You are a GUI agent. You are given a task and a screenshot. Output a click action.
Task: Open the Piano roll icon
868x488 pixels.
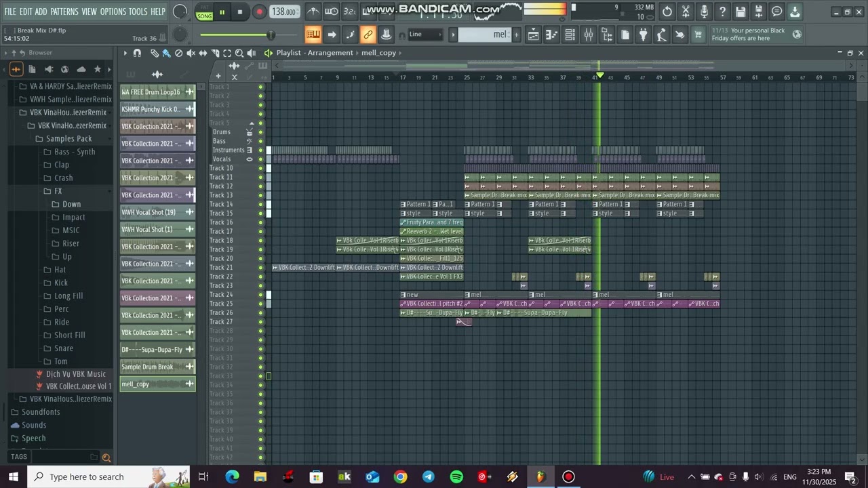(x=552, y=35)
